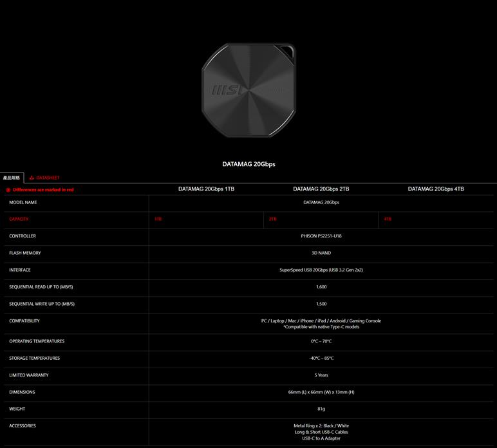The width and height of the screenshot is (497, 448).
Task: Click the ACCESSORIES row label
Action: click(23, 425)
